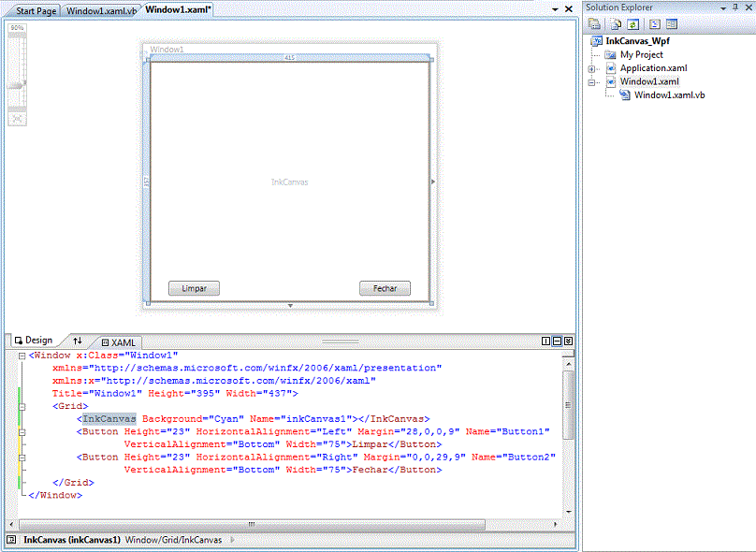This screenshot has width=756, height=552.
Task: Close the Solution Explorer panel
Action: 749,7
